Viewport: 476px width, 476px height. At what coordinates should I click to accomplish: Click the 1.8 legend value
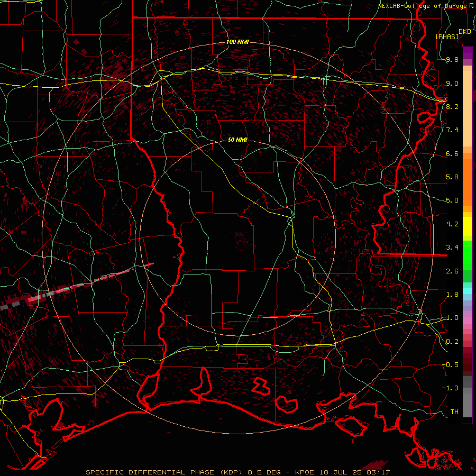(452, 295)
